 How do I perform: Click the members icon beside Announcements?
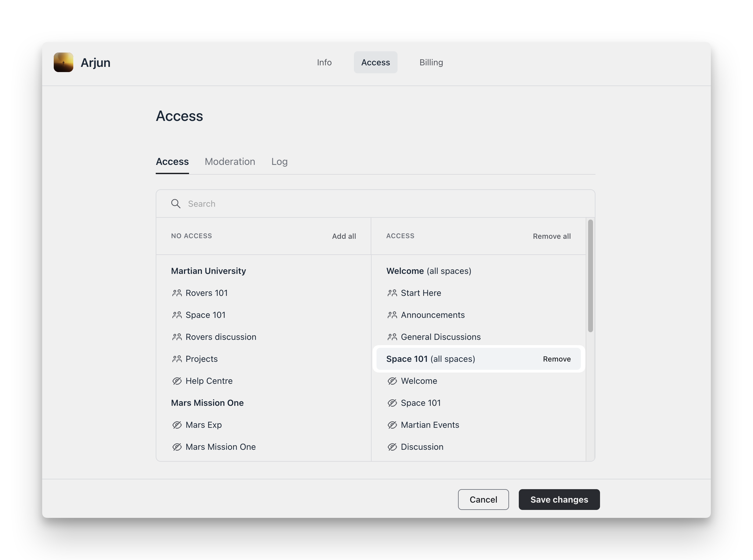click(x=392, y=315)
